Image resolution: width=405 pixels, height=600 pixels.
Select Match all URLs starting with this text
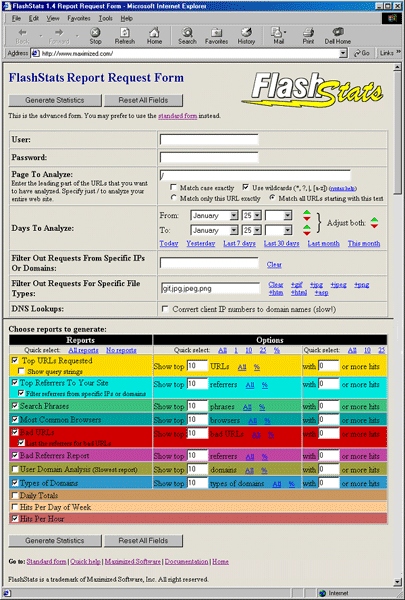[x=272, y=198]
